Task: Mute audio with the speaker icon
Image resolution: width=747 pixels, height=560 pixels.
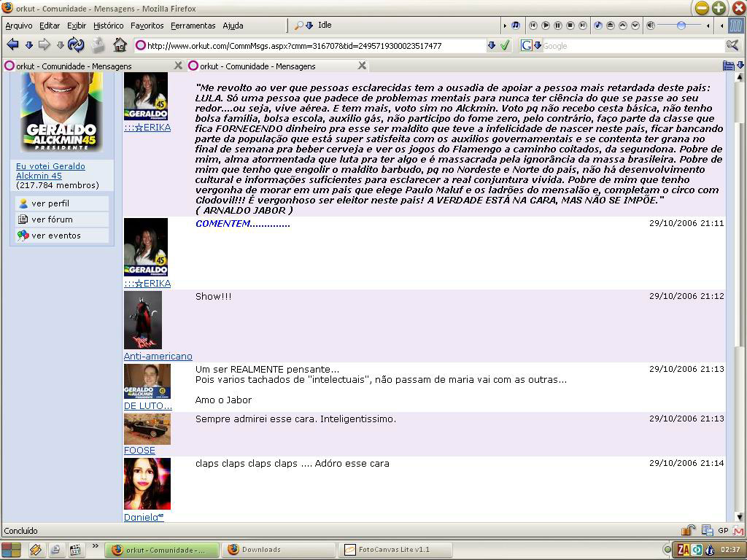Action: 651,26
